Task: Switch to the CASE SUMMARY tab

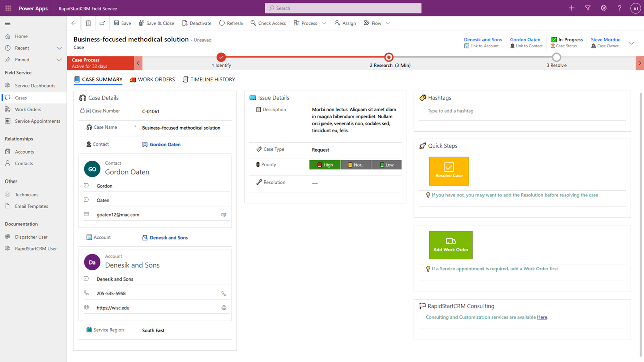Action: click(98, 79)
